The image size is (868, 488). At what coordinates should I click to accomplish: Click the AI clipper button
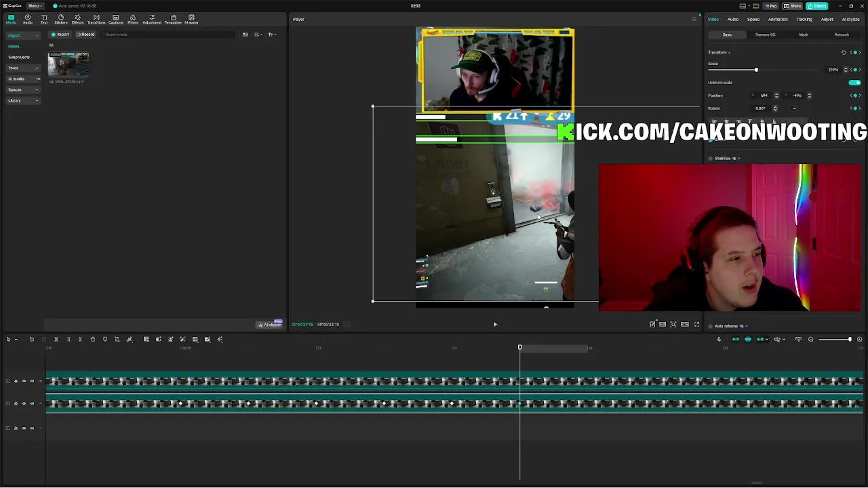tap(269, 325)
